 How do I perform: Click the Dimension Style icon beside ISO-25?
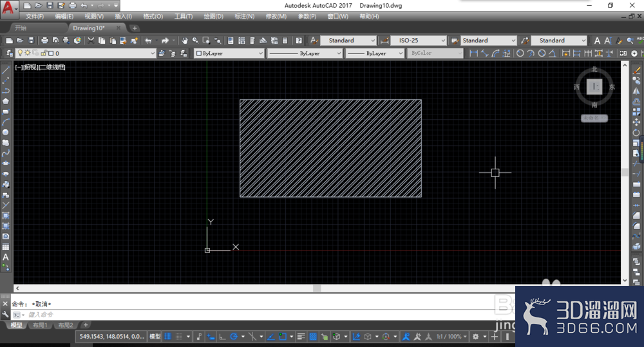[385, 41]
